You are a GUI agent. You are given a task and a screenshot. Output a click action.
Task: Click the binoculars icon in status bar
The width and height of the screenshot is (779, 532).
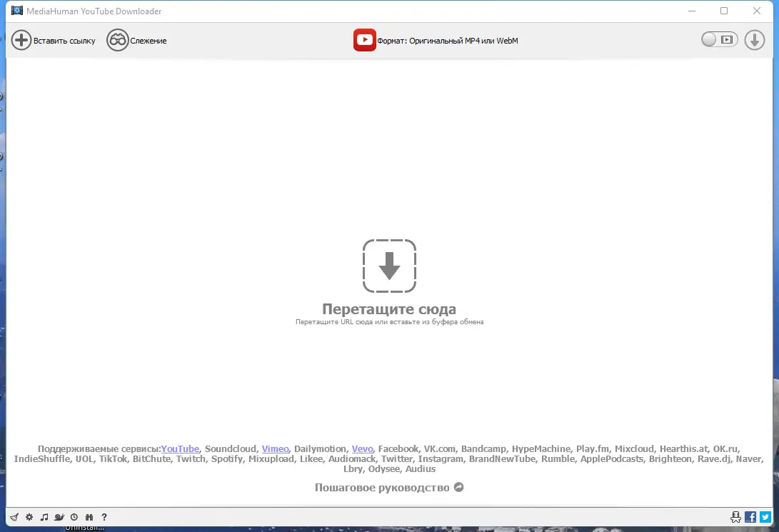tap(89, 516)
